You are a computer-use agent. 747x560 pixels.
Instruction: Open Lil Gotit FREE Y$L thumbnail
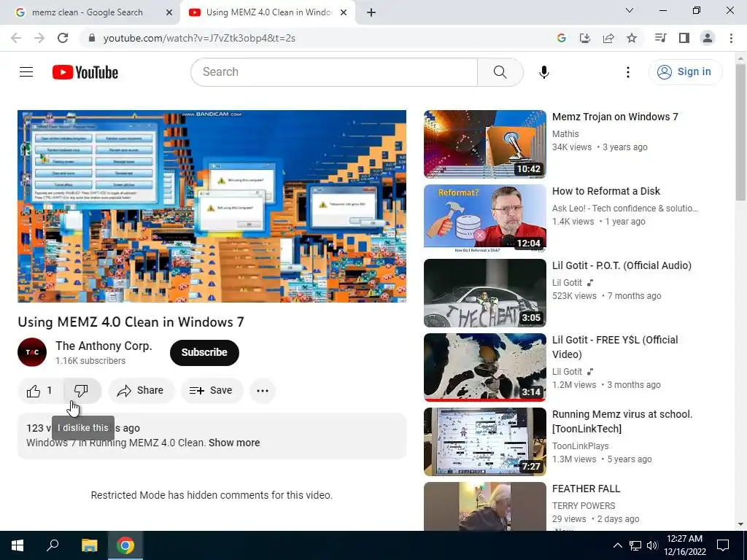(x=485, y=367)
